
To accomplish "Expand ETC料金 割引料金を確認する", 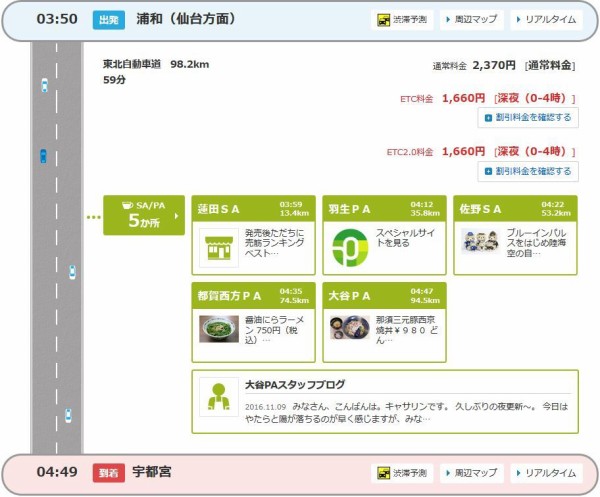I will point(528,117).
